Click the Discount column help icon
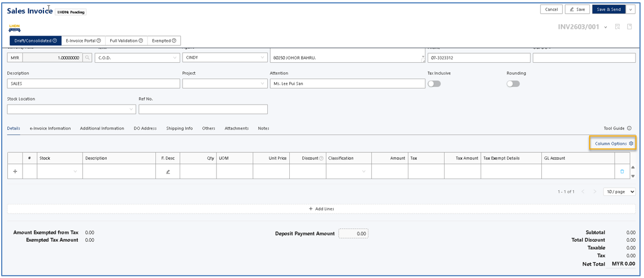This screenshot has width=644, height=278. [x=321, y=158]
